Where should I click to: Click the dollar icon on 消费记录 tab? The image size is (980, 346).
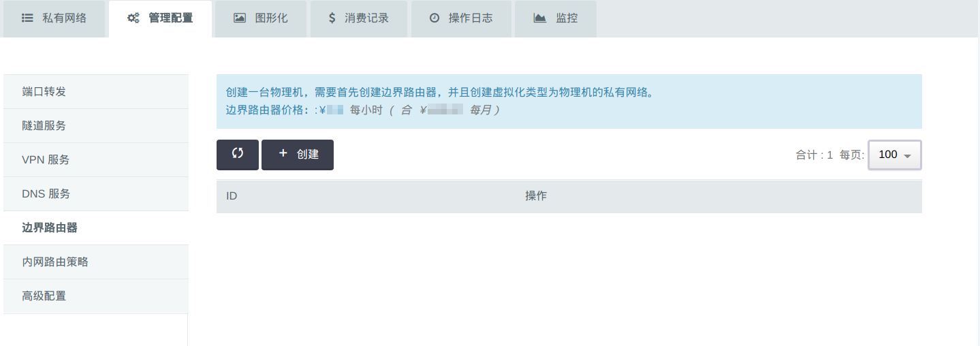[332, 18]
